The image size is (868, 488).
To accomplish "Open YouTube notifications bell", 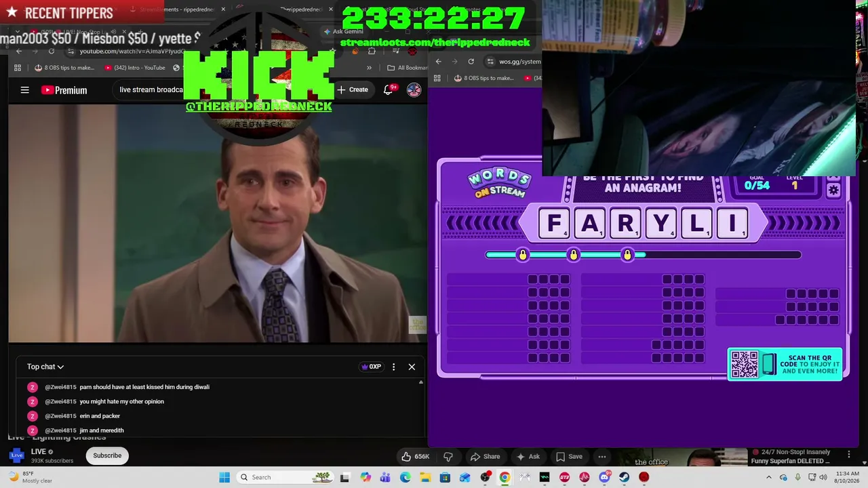I will click(x=389, y=89).
